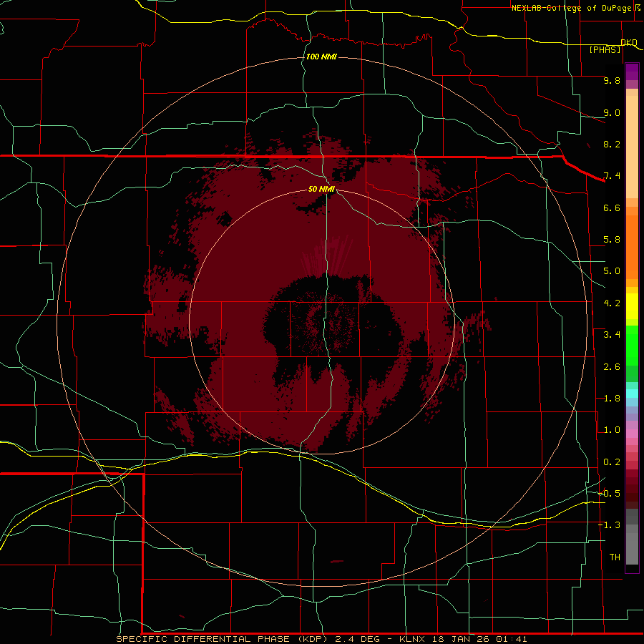This screenshot has height=644, width=644.
Task: Click the KLNX station identifier
Action: 412,639
